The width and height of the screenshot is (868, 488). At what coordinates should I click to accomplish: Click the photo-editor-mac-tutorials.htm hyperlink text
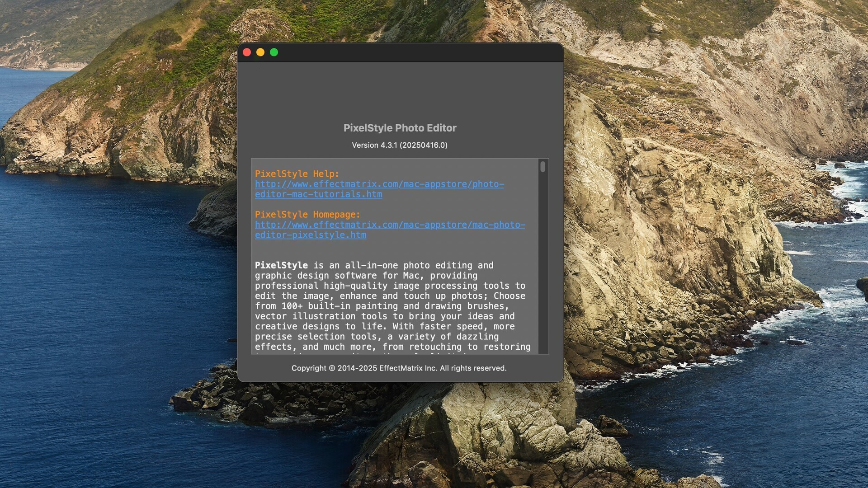click(x=318, y=194)
